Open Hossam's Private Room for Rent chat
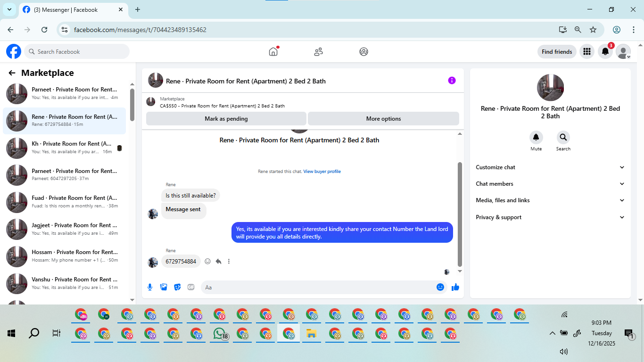Screen dimensions: 644x362 pyautogui.click(x=65, y=256)
